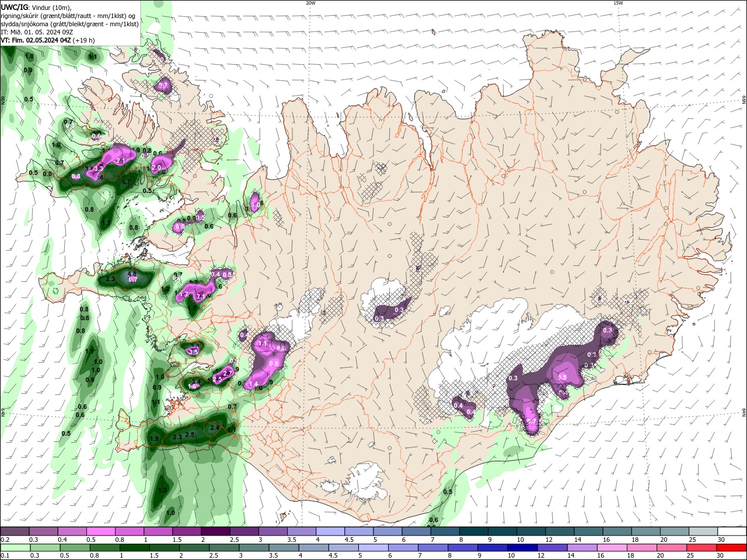Image resolution: width=747 pixels, height=560 pixels.
Task: Click the '2.0' snow value in the Westfjords
Action: pos(156,167)
